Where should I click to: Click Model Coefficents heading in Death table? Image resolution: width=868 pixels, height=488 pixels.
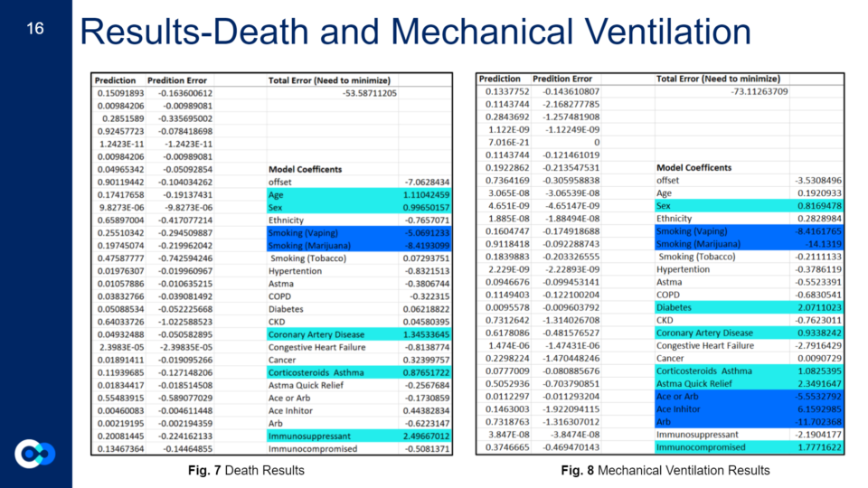(x=305, y=169)
